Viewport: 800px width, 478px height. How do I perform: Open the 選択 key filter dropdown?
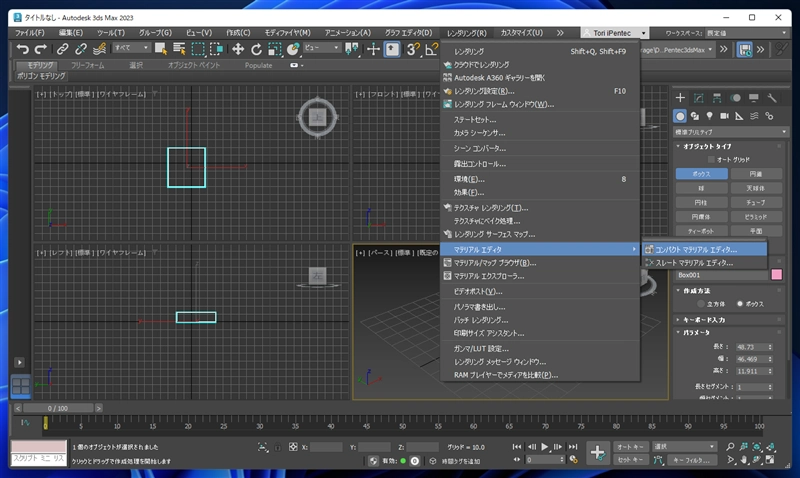tap(684, 447)
